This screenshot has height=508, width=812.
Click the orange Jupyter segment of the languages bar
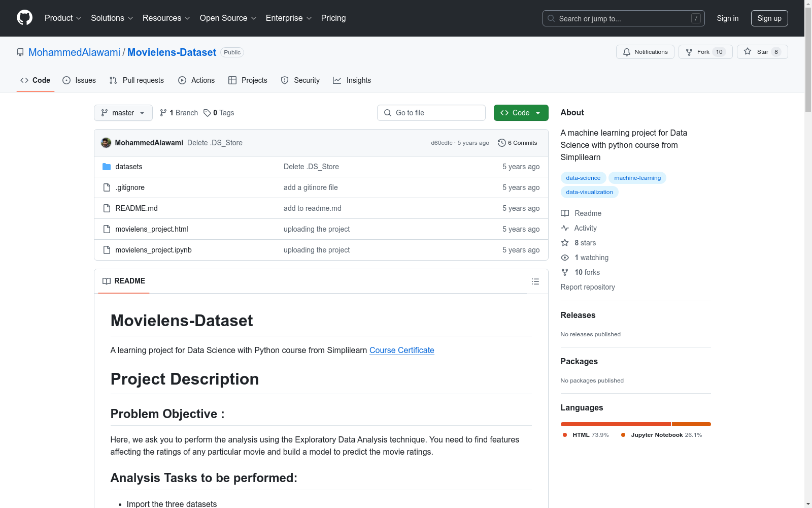(691, 424)
